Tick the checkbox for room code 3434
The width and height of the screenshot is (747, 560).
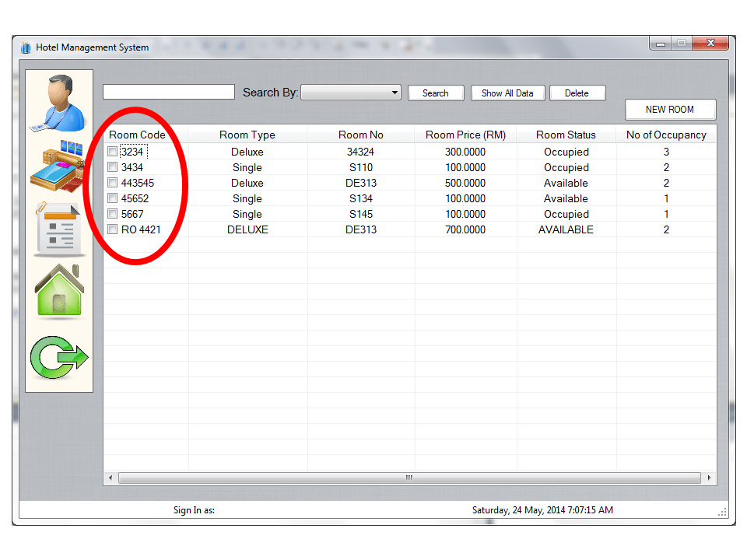click(x=112, y=167)
